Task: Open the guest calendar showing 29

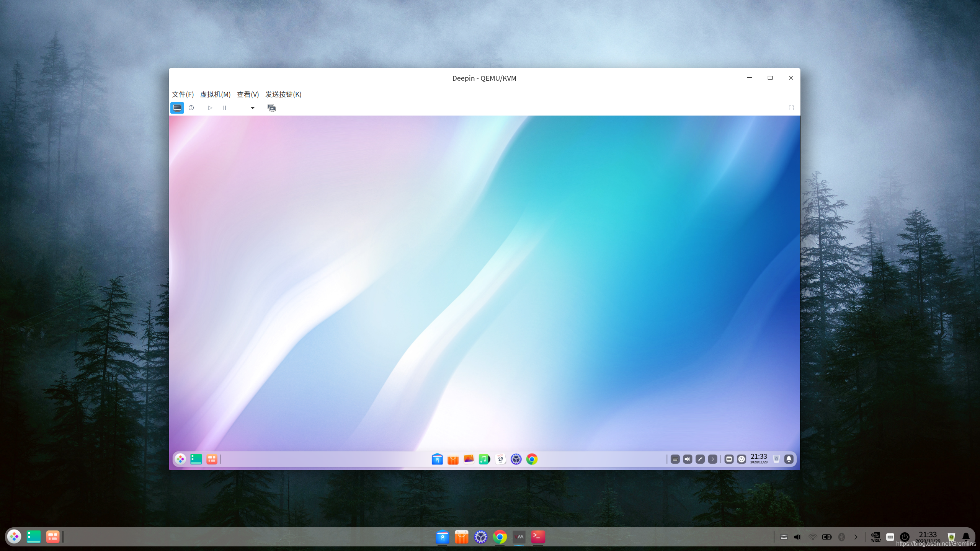Action: (500, 459)
